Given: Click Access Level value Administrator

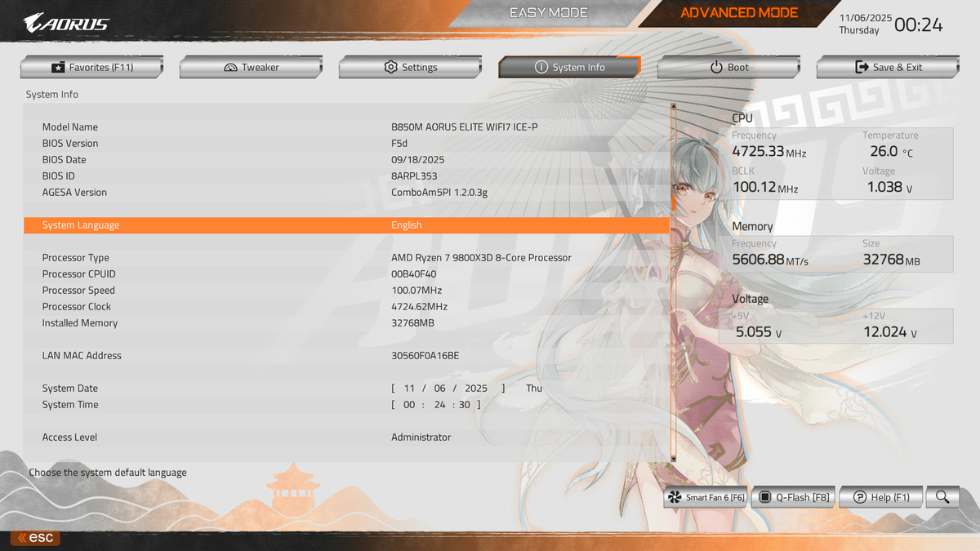Looking at the screenshot, I should [421, 438].
